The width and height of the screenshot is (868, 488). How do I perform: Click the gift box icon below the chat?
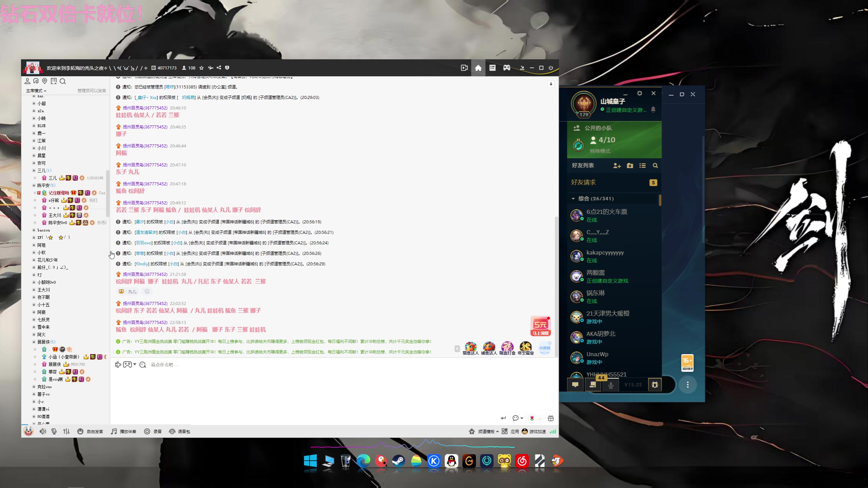click(x=551, y=418)
